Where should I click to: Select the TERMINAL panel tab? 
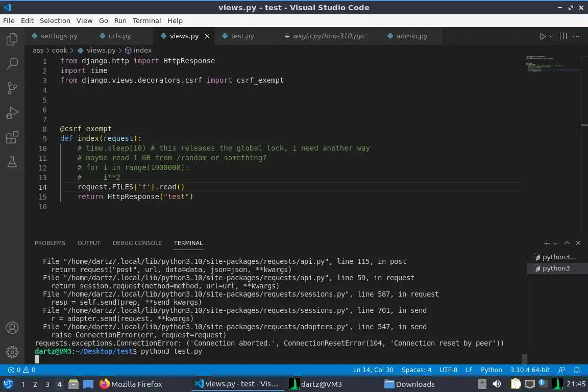click(188, 243)
